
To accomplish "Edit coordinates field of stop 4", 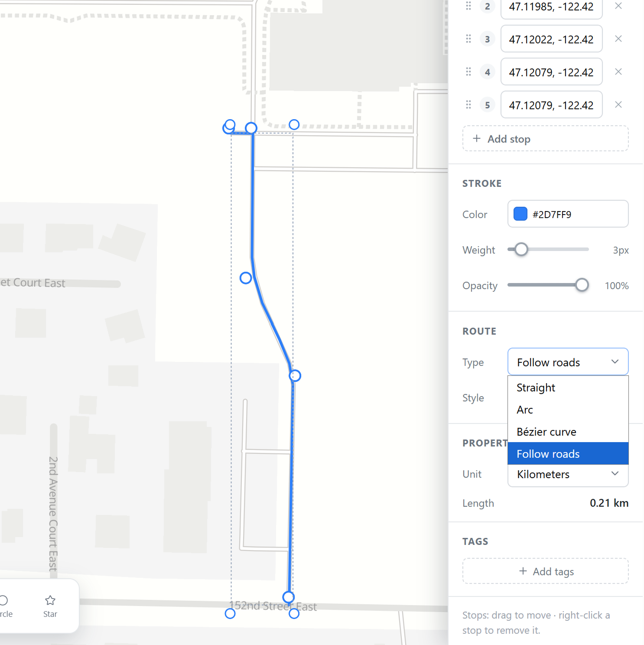I will [552, 72].
